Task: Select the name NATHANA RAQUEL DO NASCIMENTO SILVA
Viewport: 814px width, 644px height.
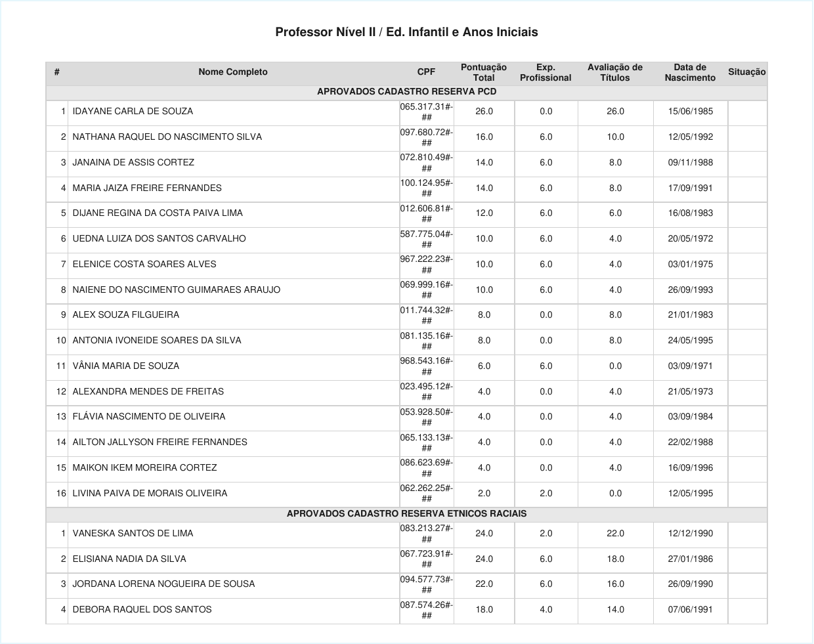Action: [167, 137]
